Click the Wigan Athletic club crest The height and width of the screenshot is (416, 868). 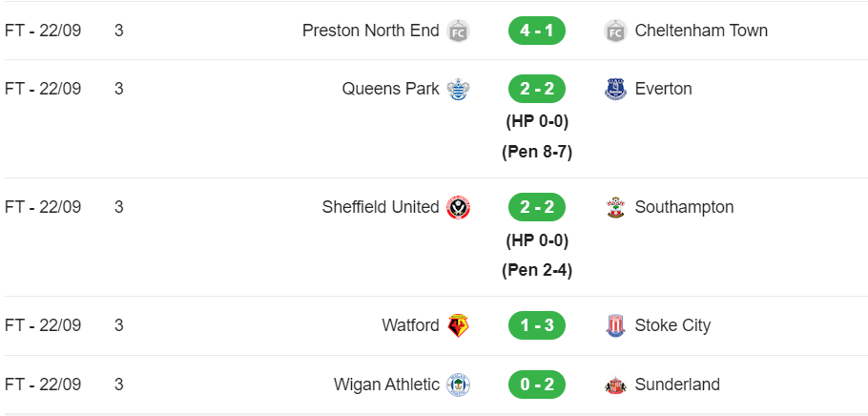459,385
